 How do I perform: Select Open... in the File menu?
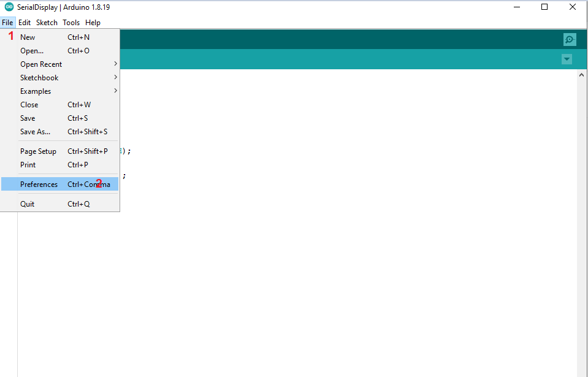[x=60, y=51]
